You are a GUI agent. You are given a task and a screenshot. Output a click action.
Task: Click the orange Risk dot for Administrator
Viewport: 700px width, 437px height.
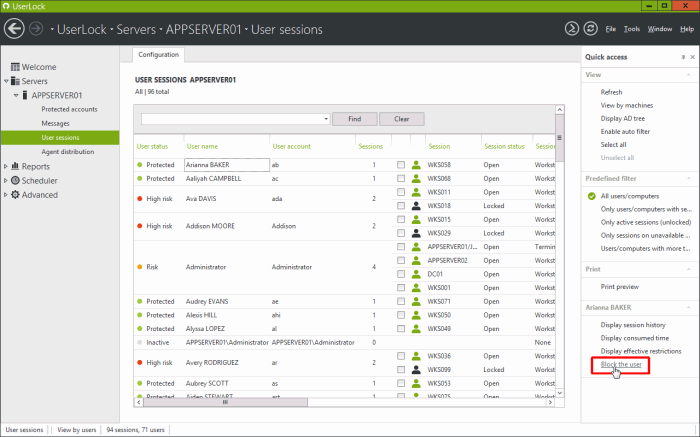(x=140, y=267)
